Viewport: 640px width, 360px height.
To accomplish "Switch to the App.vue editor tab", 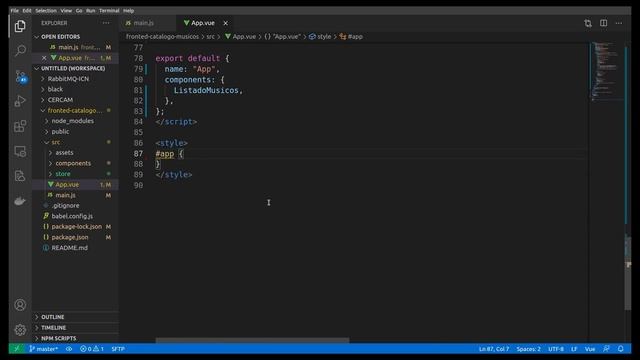I will click(x=205, y=23).
